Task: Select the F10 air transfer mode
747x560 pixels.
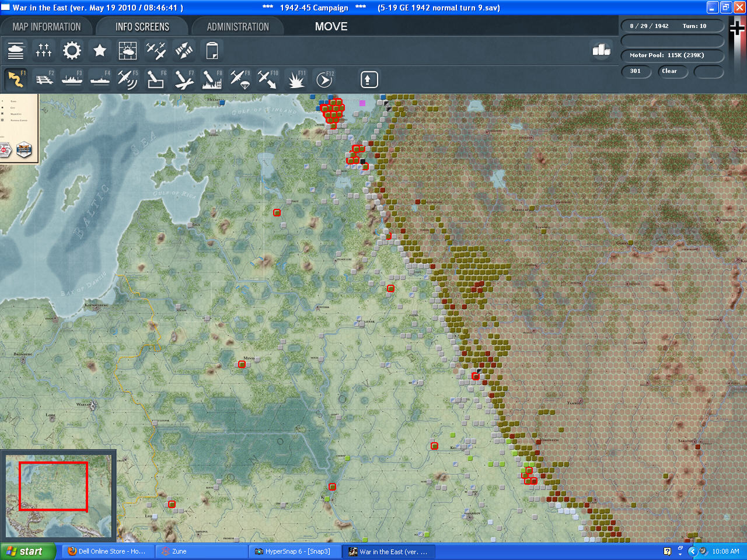Action: [268, 79]
